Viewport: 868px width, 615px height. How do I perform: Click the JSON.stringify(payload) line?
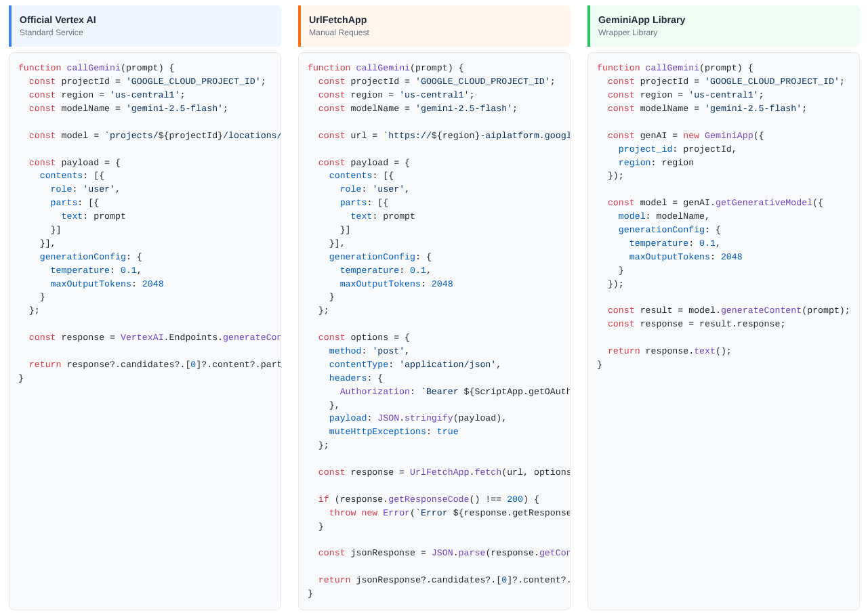pos(417,418)
